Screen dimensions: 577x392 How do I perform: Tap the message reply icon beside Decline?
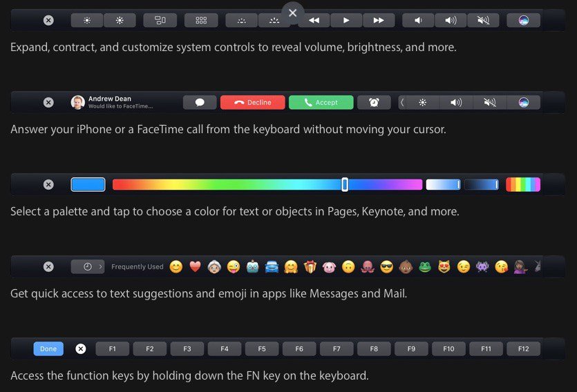click(200, 102)
